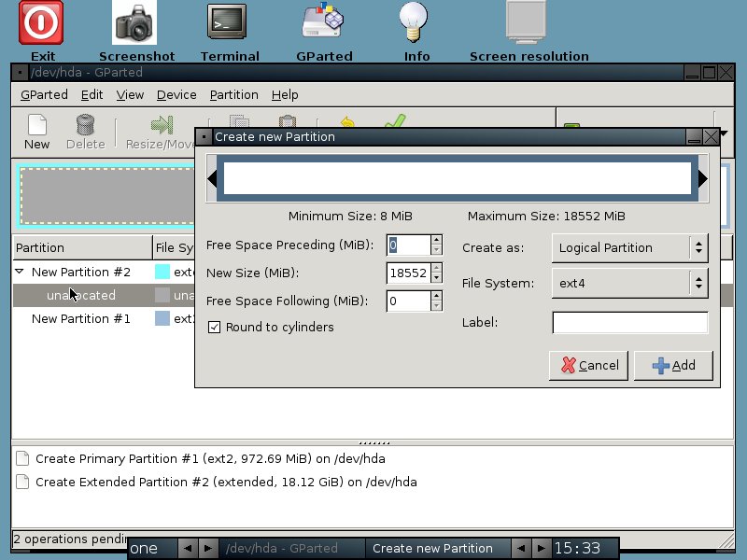747x560 pixels.
Task: Click the File System column header
Action: [175, 247]
